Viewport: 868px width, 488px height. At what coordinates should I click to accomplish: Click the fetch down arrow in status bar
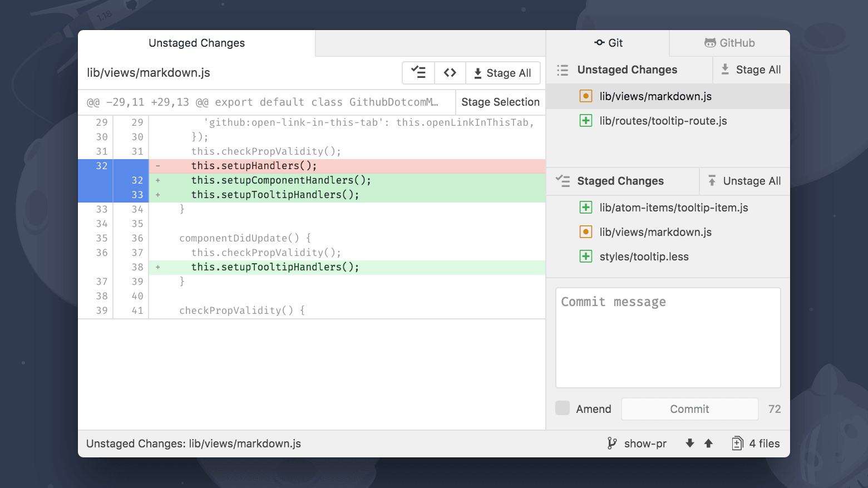pyautogui.click(x=690, y=443)
